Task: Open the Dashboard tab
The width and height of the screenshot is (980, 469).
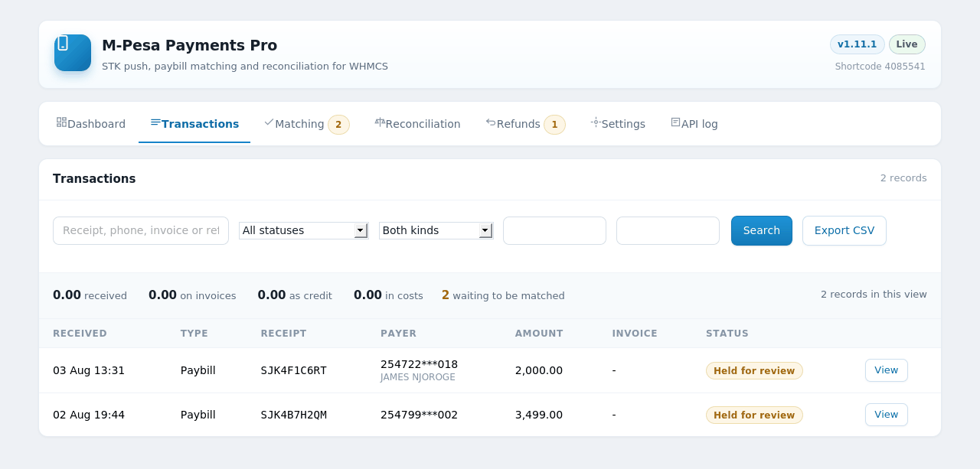Action: 91,124
